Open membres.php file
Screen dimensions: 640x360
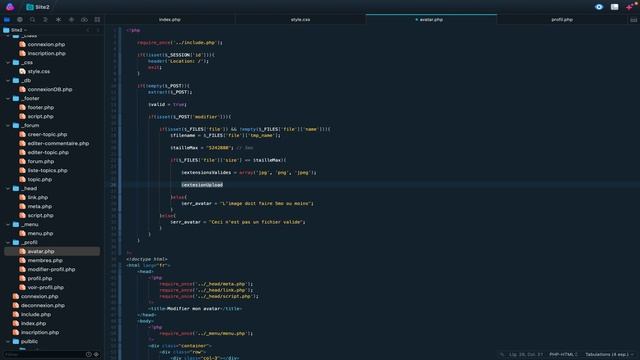click(41, 260)
